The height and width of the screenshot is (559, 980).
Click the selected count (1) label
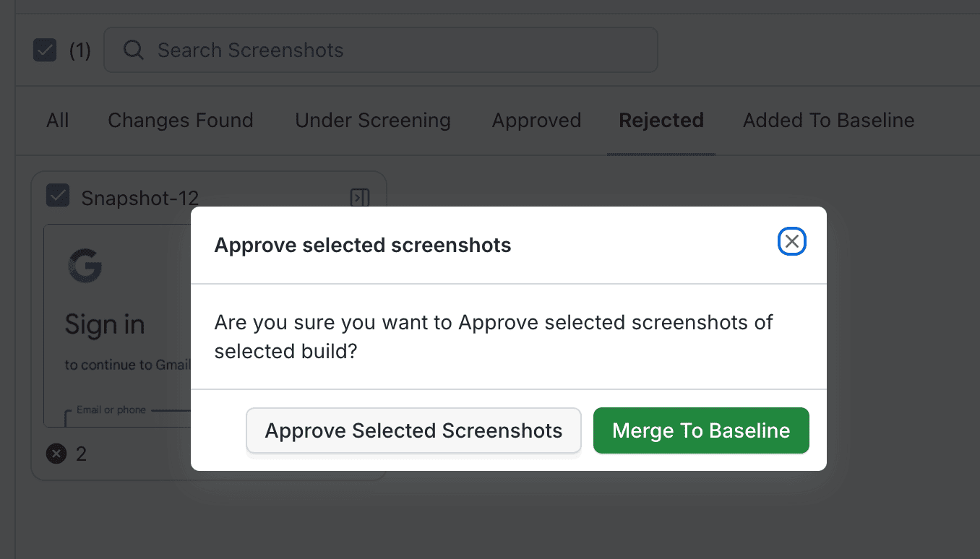pyautogui.click(x=79, y=51)
